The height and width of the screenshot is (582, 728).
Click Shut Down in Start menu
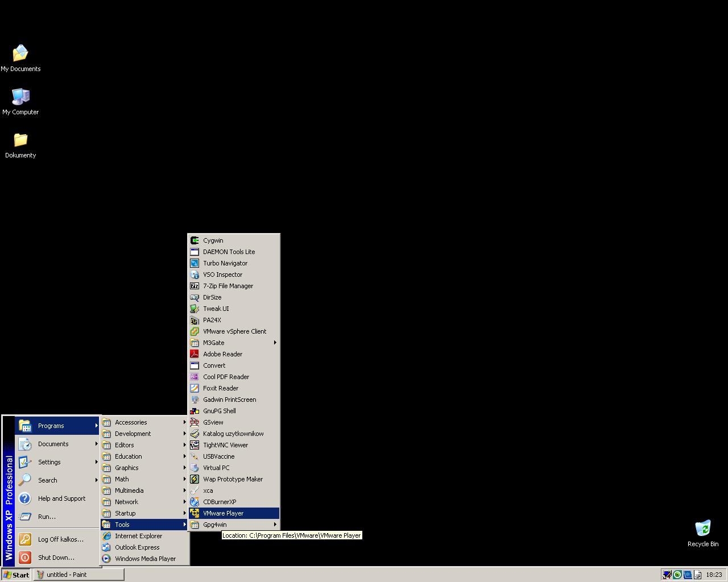tap(56, 558)
